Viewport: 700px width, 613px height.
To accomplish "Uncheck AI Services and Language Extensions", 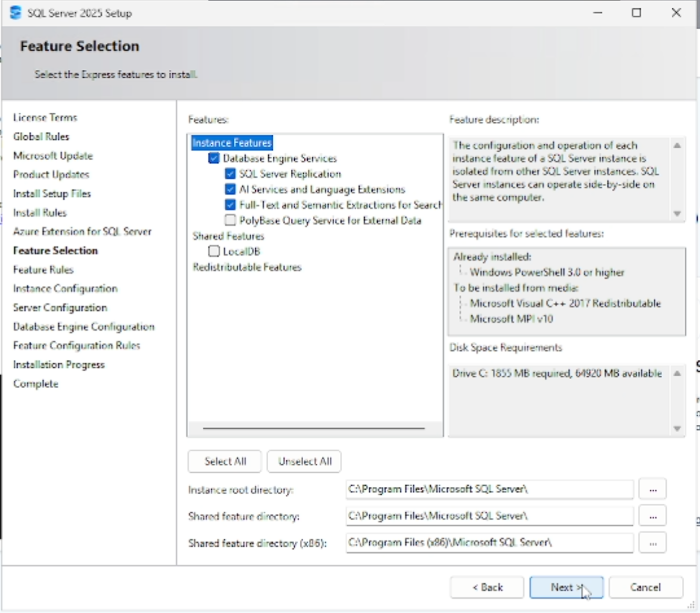I will click(230, 189).
